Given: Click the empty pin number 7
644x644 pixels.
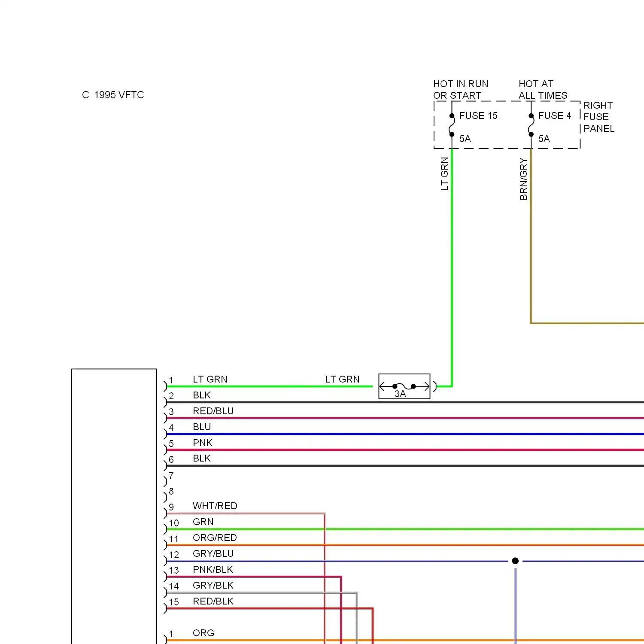Looking at the screenshot, I should 171,475.
